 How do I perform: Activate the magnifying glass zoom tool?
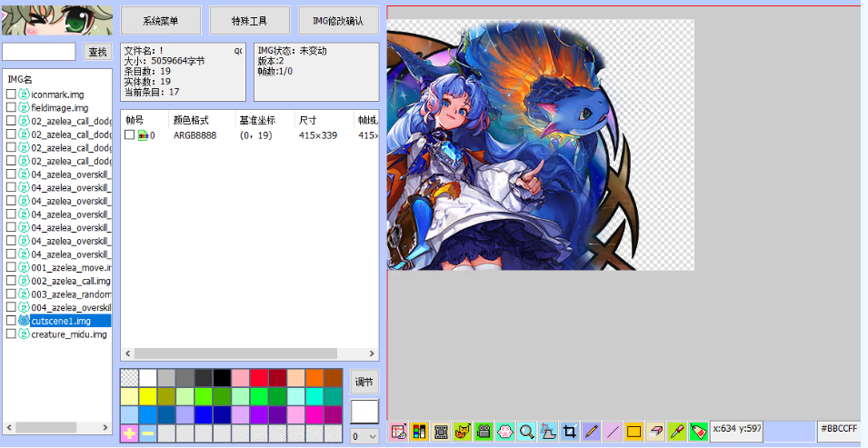coord(526,431)
